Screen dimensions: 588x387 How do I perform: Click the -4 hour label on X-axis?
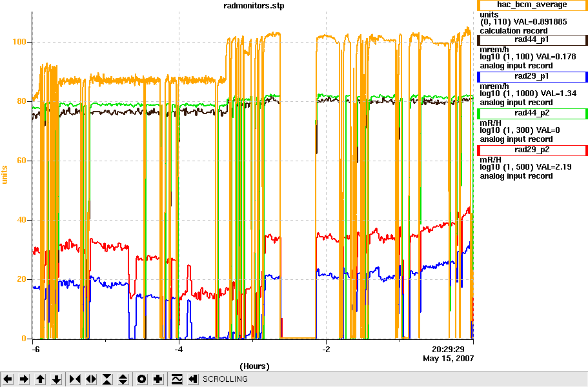tap(179, 350)
